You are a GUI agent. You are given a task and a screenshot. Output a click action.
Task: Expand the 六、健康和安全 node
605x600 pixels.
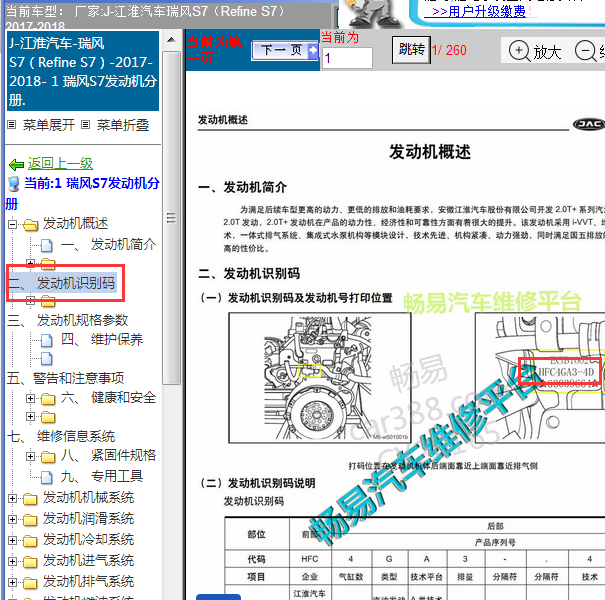pyautogui.click(x=30, y=398)
